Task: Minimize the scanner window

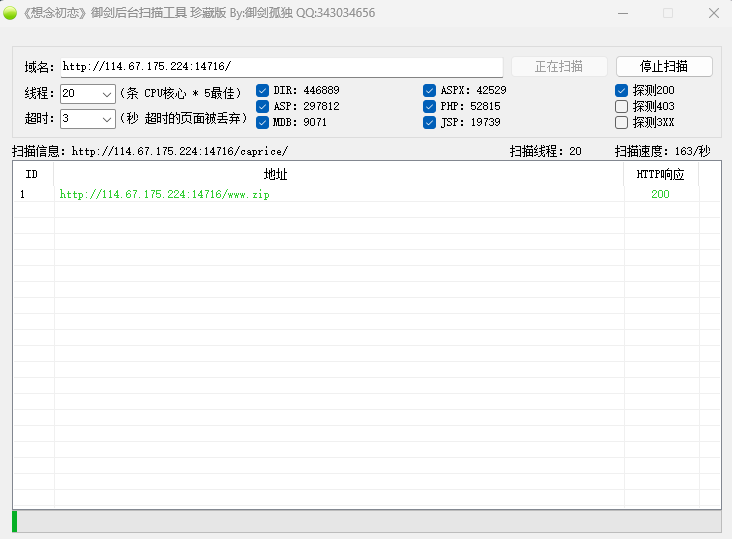Action: pos(622,14)
